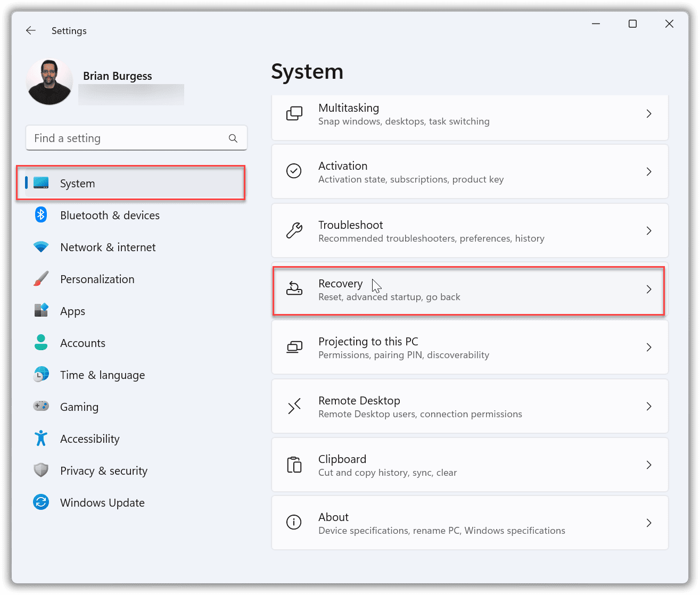The image size is (700, 595).
Task: Click the search magnifier icon
Action: pyautogui.click(x=233, y=138)
